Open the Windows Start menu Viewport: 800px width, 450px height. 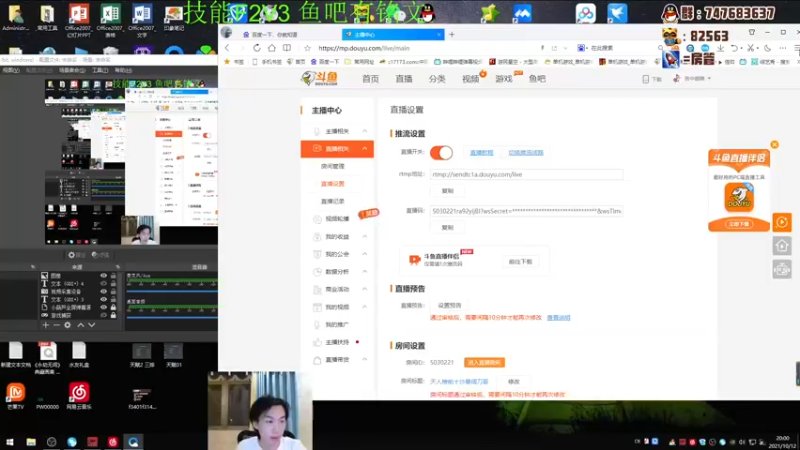[10, 442]
